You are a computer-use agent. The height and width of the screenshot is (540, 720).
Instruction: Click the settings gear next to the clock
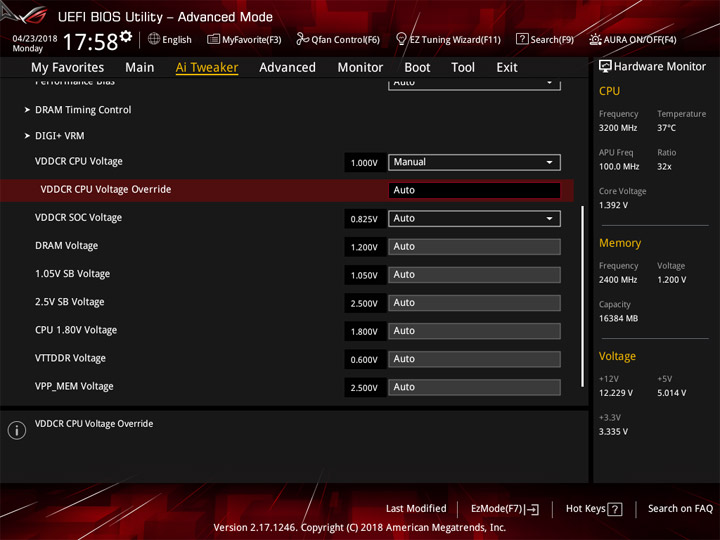[x=126, y=37]
